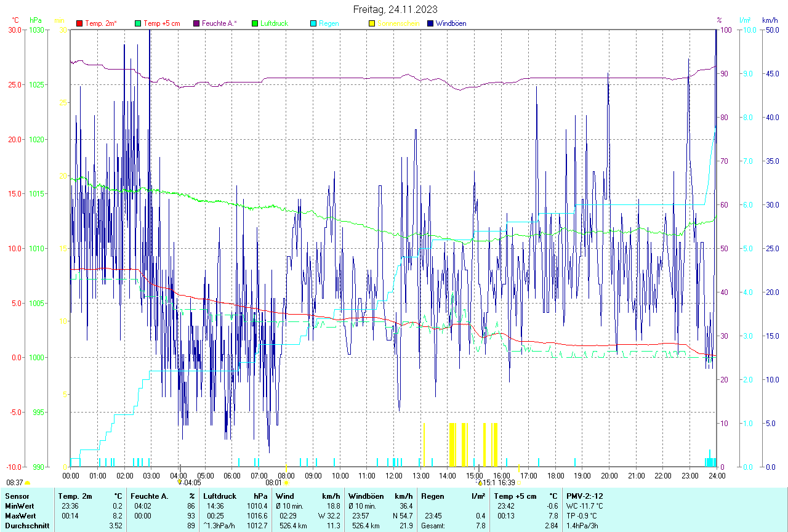
Task: Click the 'Temp. 2m' table column header
Action: point(75,496)
